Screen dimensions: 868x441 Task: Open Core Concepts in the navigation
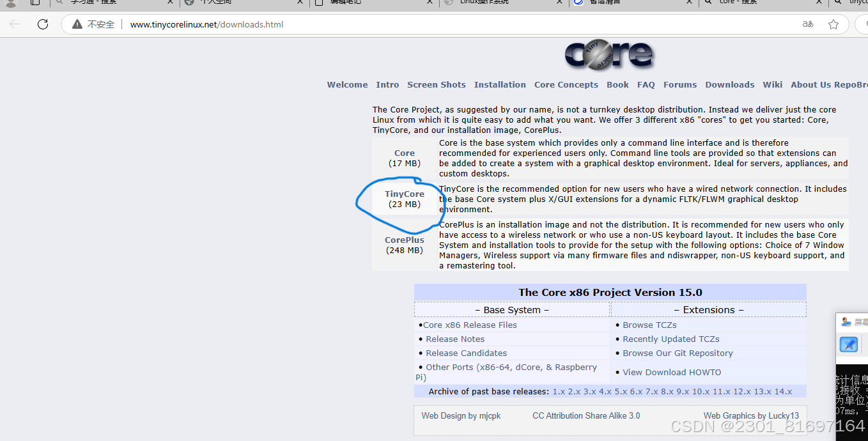point(566,84)
